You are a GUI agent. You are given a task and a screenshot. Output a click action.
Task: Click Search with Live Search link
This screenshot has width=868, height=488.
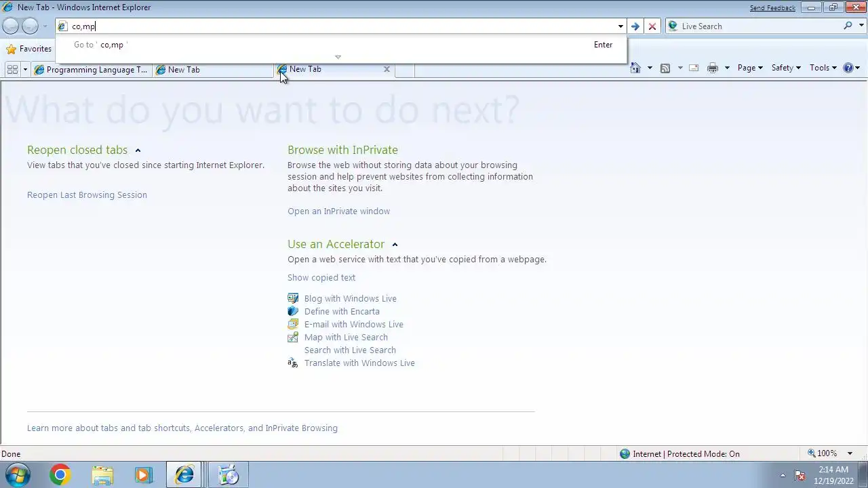(x=350, y=350)
